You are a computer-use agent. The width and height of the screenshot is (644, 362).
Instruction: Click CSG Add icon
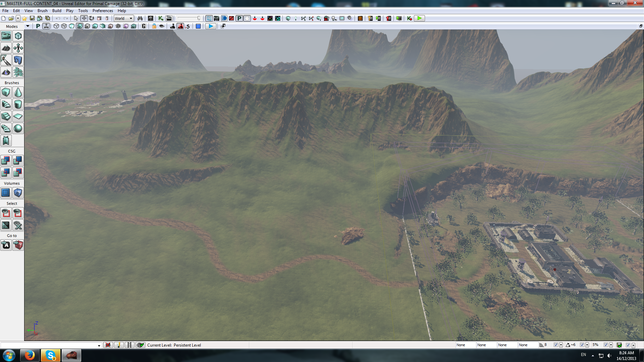tap(6, 161)
